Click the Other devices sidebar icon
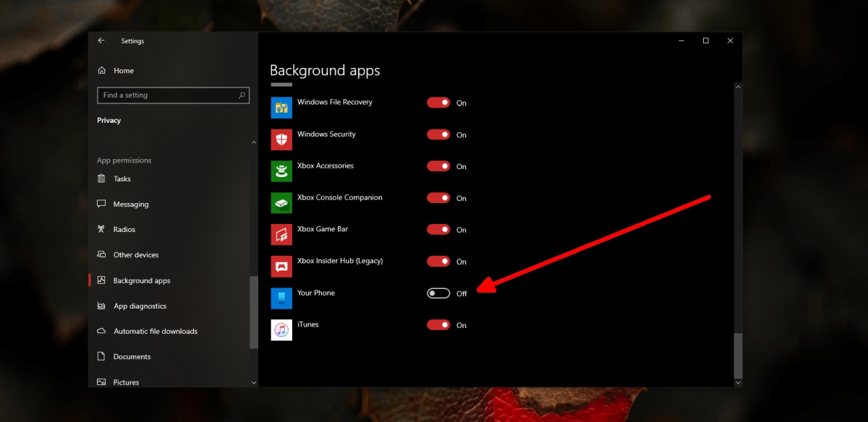The height and width of the screenshot is (422, 868). pyautogui.click(x=101, y=255)
